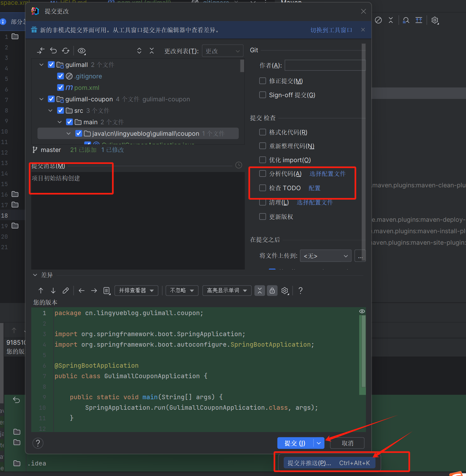Click compare next file right arrow

click(94, 291)
